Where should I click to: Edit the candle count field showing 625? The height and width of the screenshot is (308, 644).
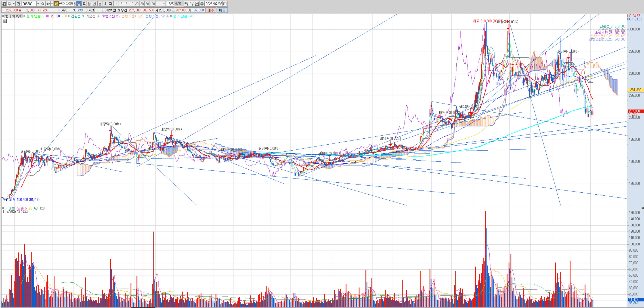pos(171,4)
